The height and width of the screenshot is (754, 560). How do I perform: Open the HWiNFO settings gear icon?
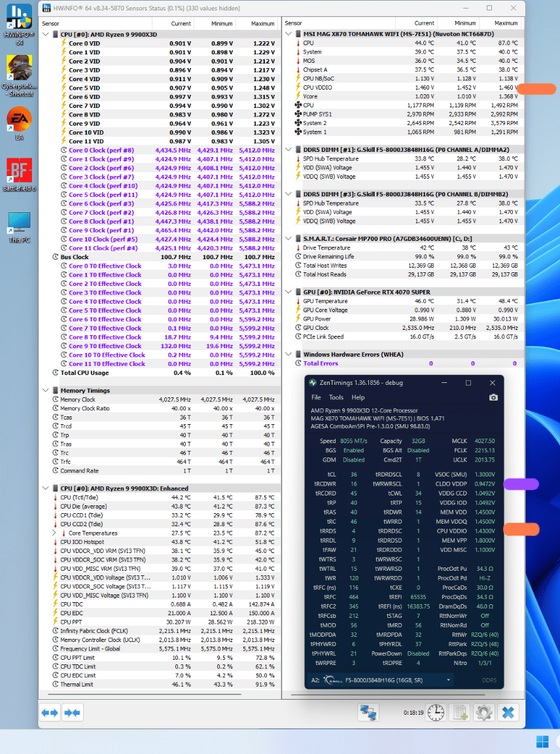pos(483,712)
